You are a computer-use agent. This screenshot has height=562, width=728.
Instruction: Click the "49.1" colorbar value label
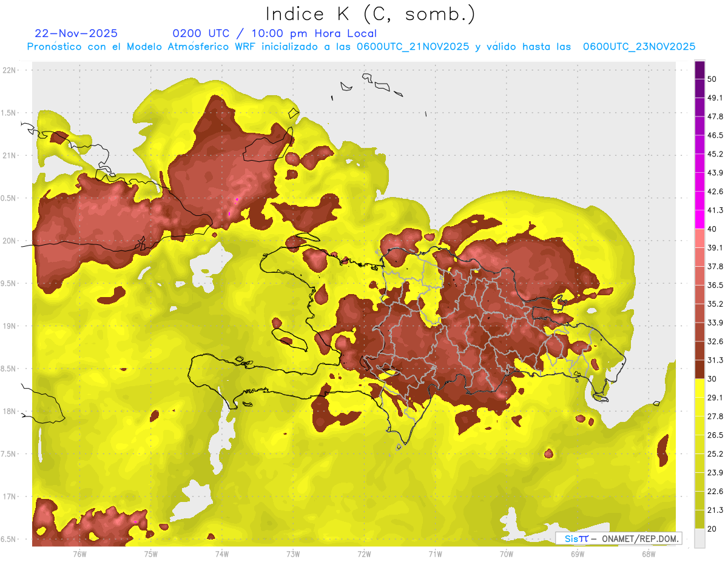pyautogui.click(x=715, y=98)
